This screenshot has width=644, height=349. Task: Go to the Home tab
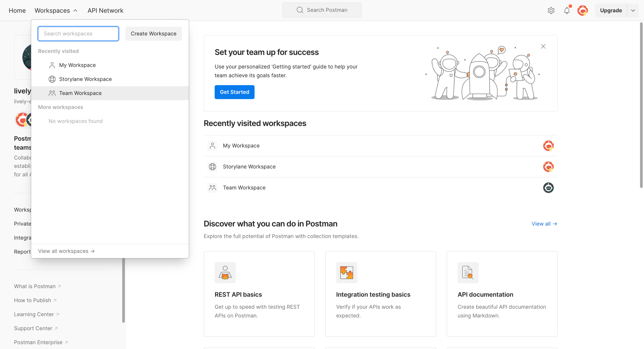tap(17, 11)
